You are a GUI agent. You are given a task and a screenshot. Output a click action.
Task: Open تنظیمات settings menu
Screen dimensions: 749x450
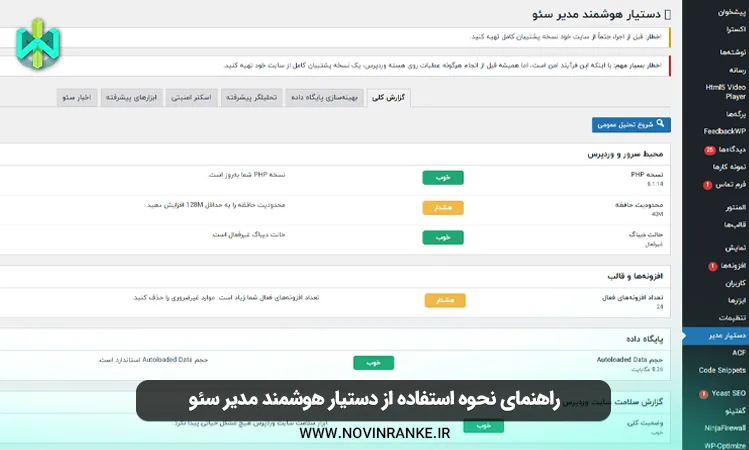732,318
